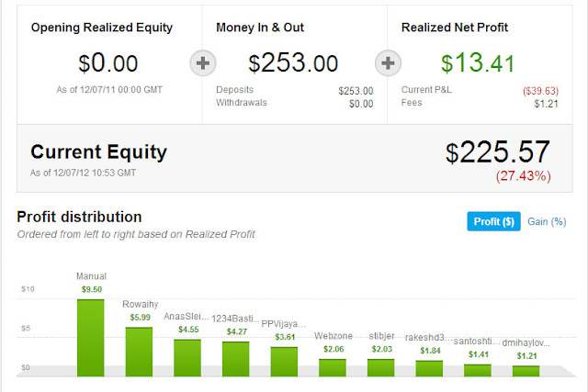Click the santoshti... trader bar

[x=478, y=369]
